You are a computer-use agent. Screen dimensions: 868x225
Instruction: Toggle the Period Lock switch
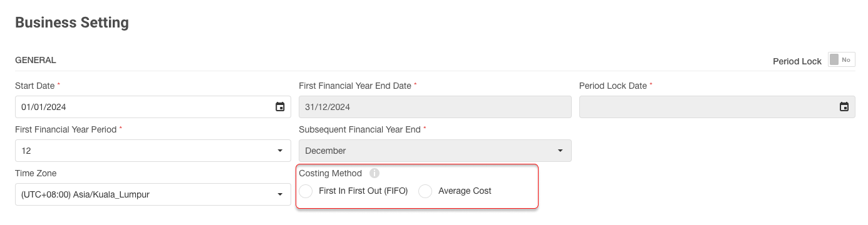(x=842, y=60)
